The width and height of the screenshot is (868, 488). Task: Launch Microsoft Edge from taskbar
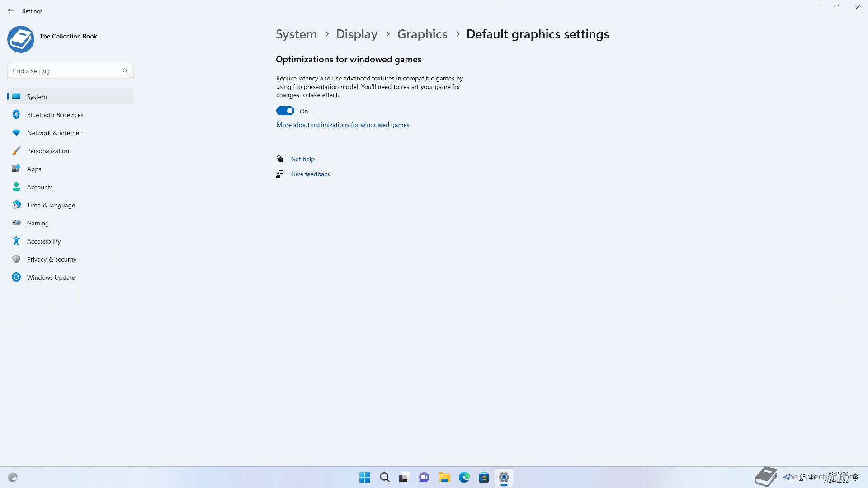coord(464,477)
